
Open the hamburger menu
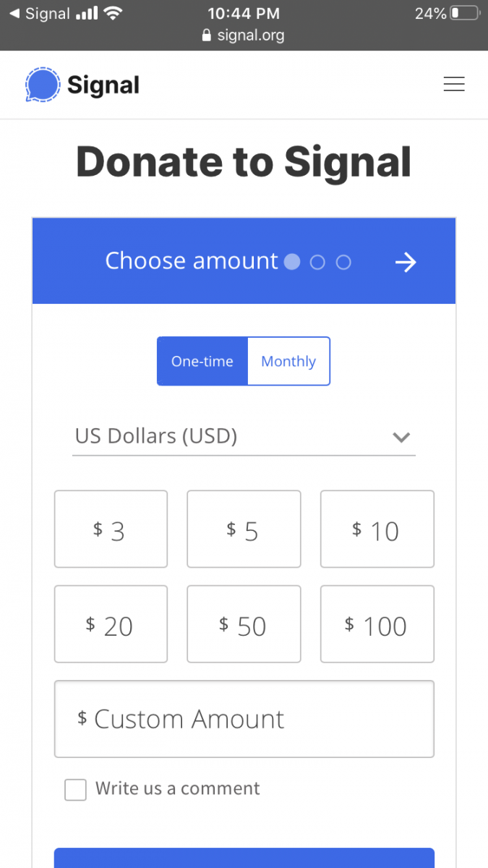(x=453, y=85)
